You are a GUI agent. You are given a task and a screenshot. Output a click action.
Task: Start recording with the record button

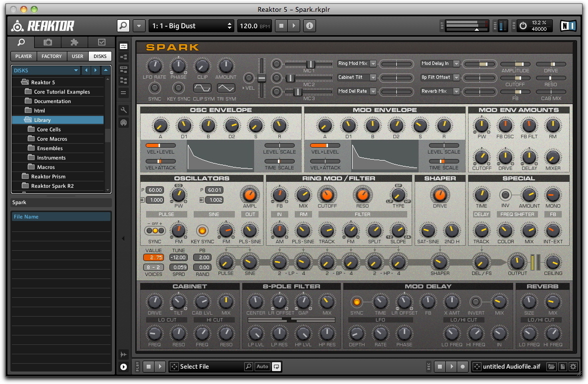point(463,367)
